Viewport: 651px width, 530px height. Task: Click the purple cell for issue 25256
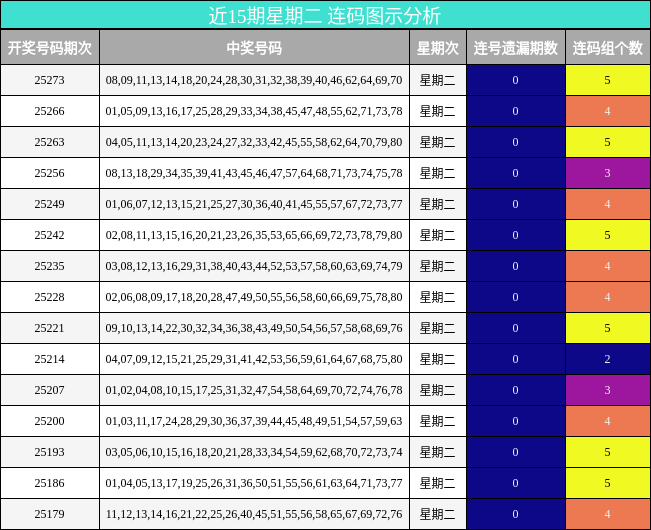click(607, 173)
